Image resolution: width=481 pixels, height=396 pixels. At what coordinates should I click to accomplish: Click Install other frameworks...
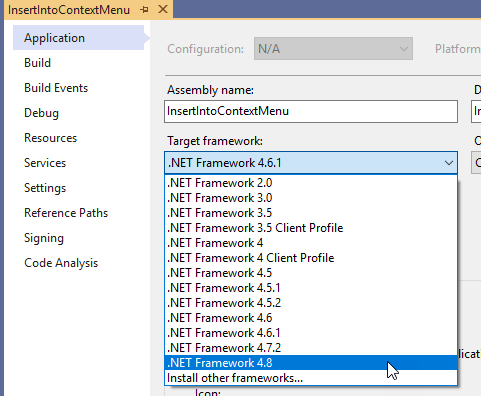(x=311, y=378)
